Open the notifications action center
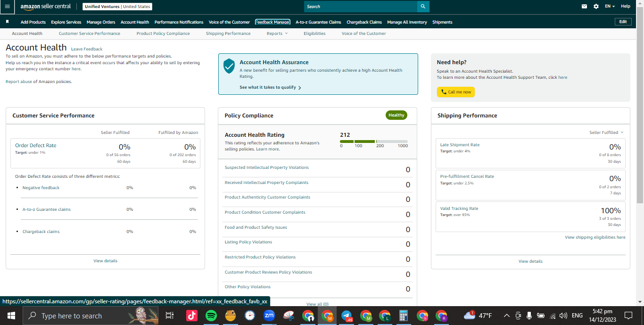The width and height of the screenshot is (644, 325). click(x=628, y=316)
